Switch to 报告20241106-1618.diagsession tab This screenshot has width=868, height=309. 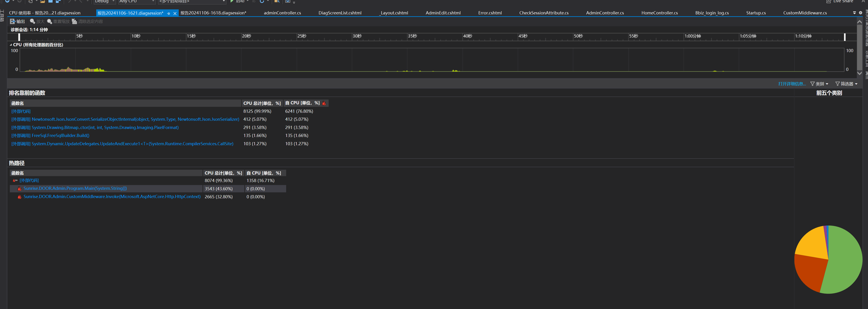213,13
